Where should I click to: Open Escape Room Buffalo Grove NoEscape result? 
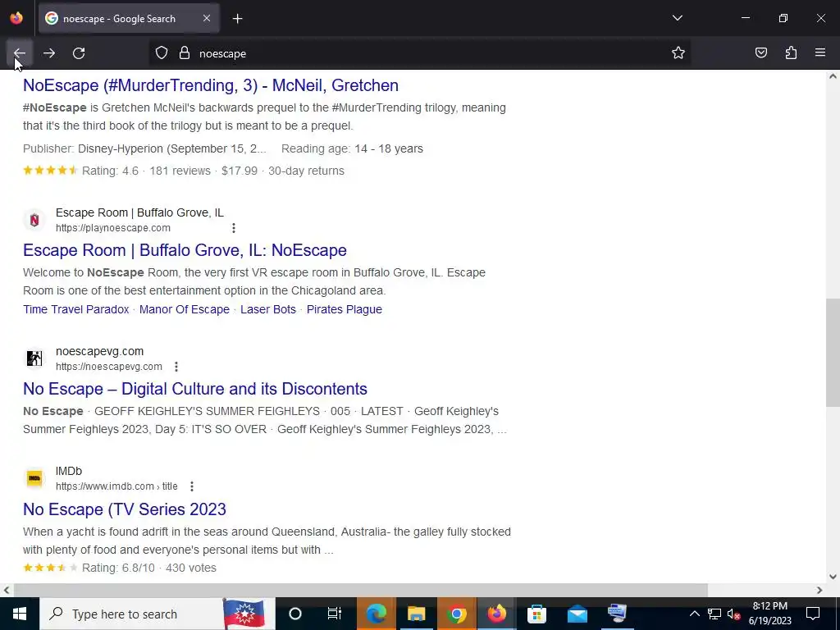(185, 250)
